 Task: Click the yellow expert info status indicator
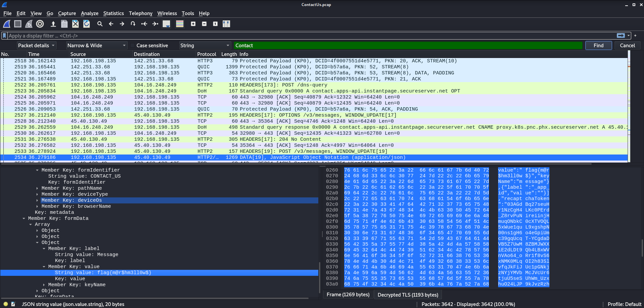[6, 304]
